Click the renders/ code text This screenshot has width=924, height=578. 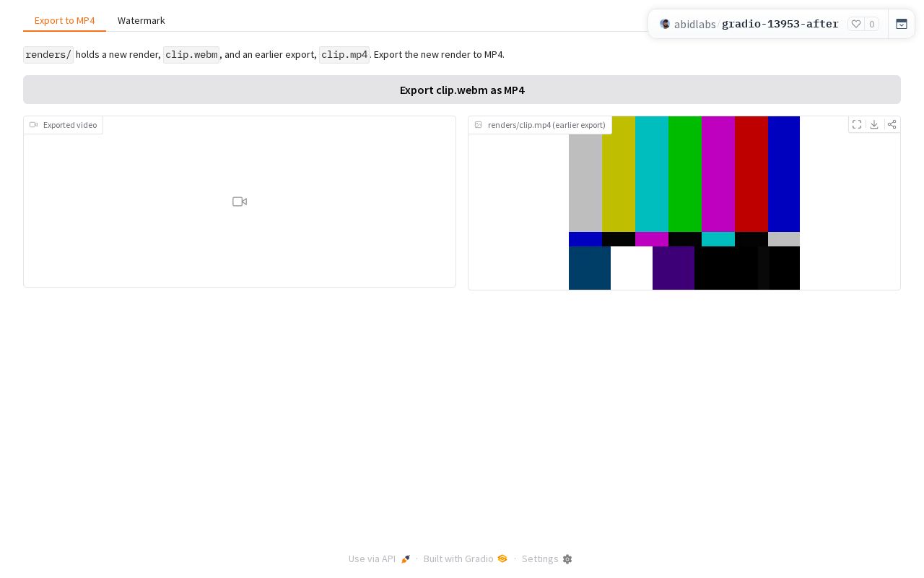pos(48,54)
